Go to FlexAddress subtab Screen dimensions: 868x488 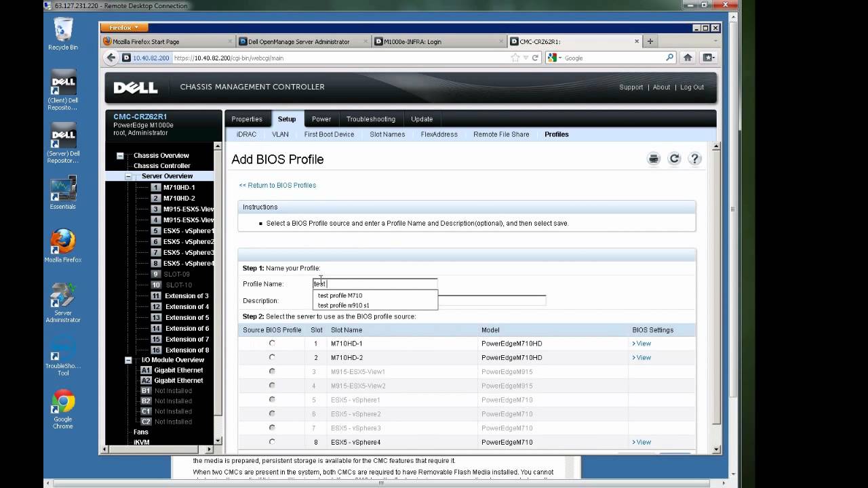pyautogui.click(x=439, y=134)
